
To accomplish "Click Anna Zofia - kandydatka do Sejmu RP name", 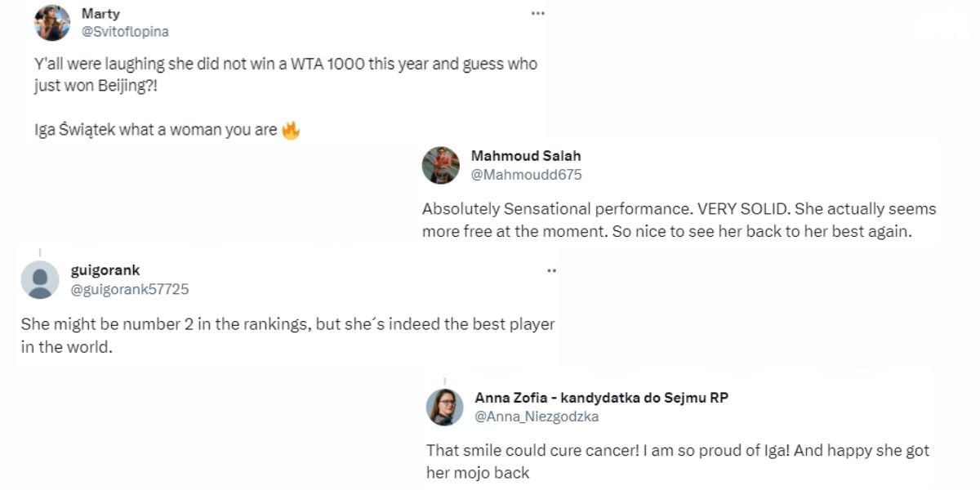I will click(601, 398).
